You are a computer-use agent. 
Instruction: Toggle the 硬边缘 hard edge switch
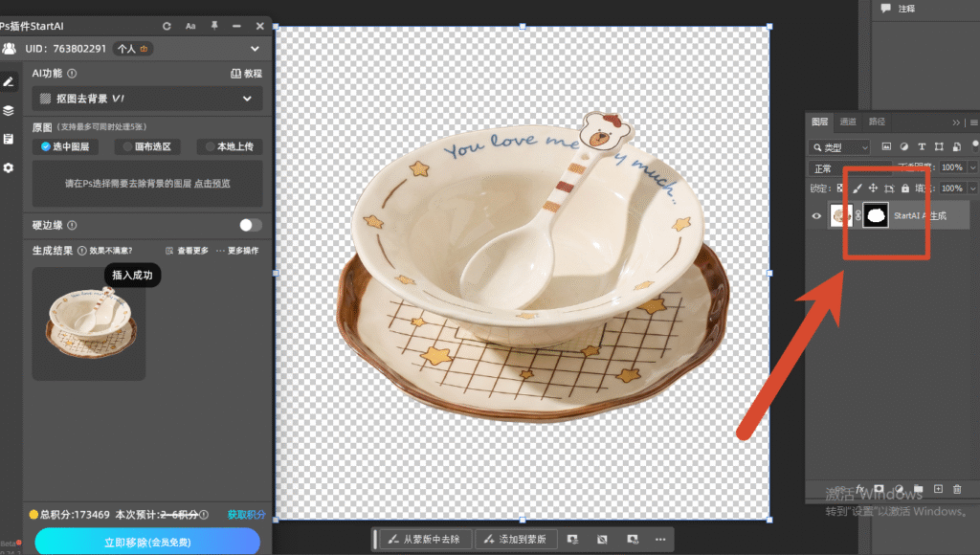point(250,225)
